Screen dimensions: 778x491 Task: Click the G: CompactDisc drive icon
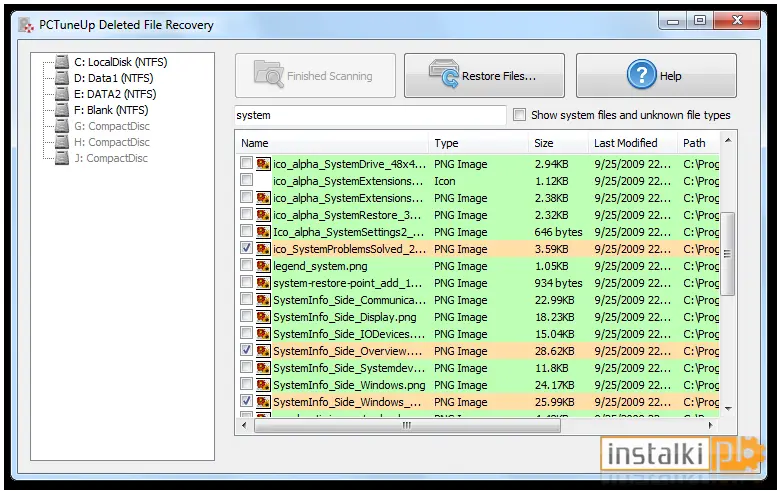tap(62, 126)
